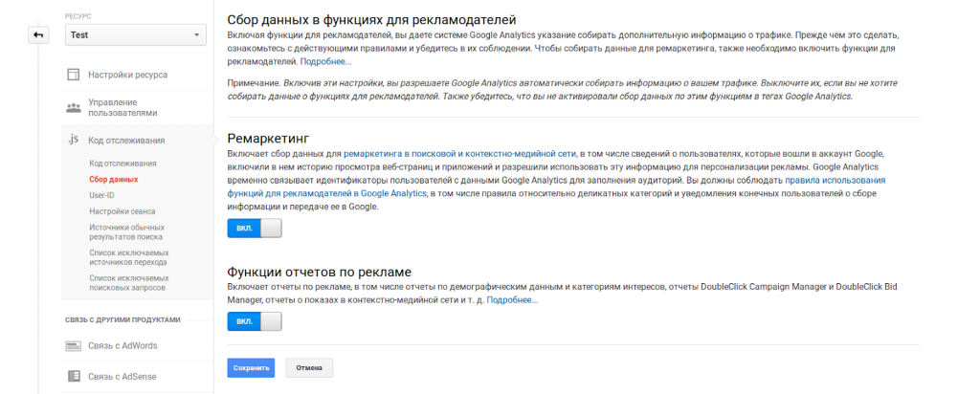Select Код отслеживания sub-item
Screen dimensions: 980x394
coord(122,164)
